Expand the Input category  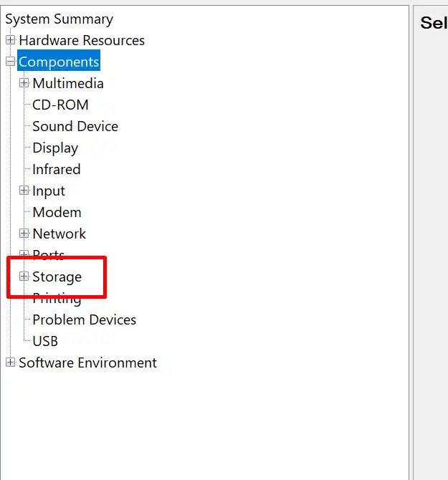24,191
